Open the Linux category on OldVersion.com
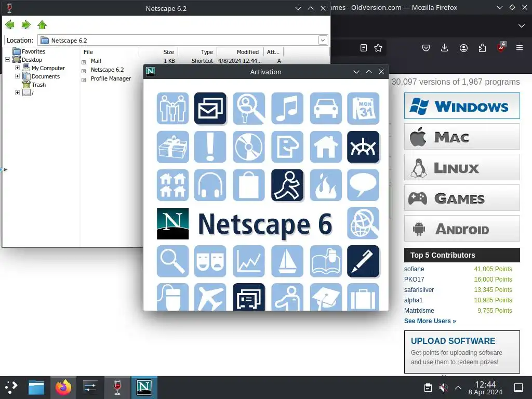The height and width of the screenshot is (399, 532). [462, 167]
